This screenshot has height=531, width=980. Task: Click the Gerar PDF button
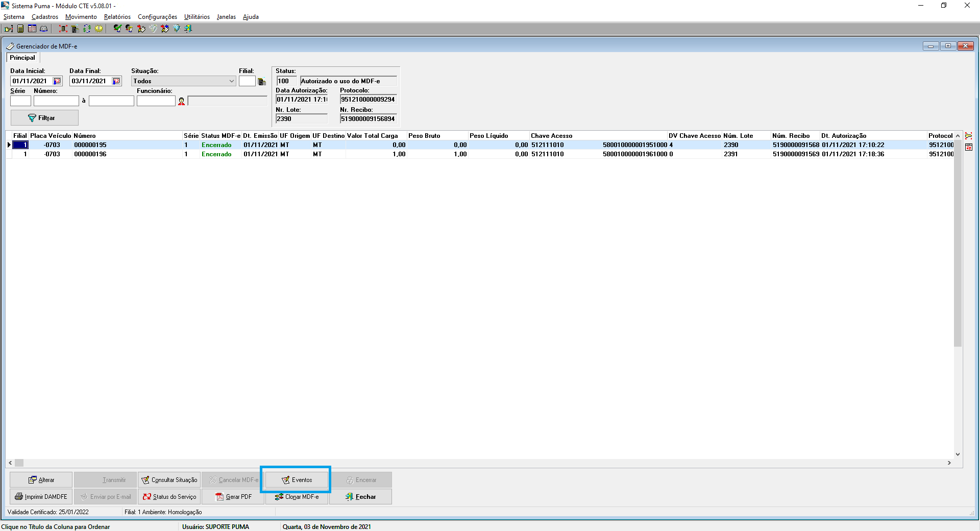point(233,497)
